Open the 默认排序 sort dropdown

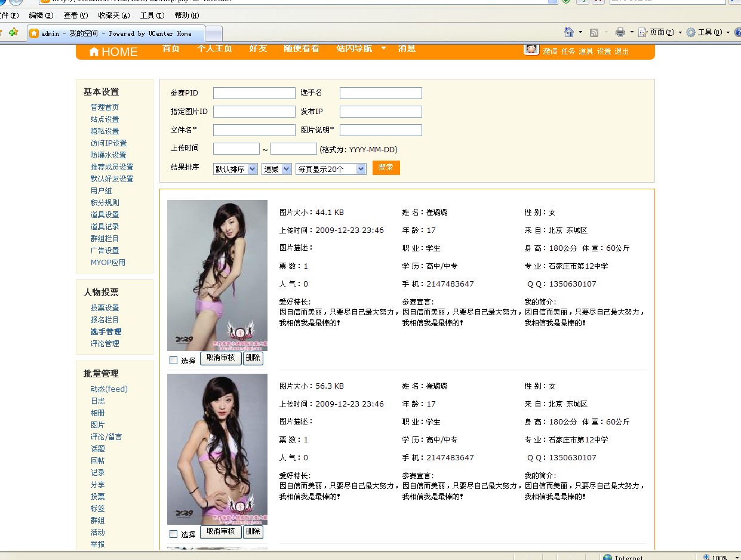235,169
